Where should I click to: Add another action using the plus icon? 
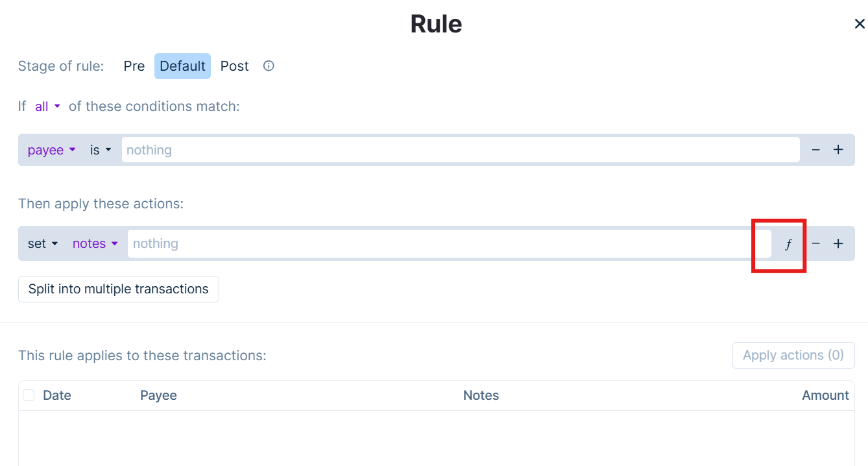click(838, 243)
